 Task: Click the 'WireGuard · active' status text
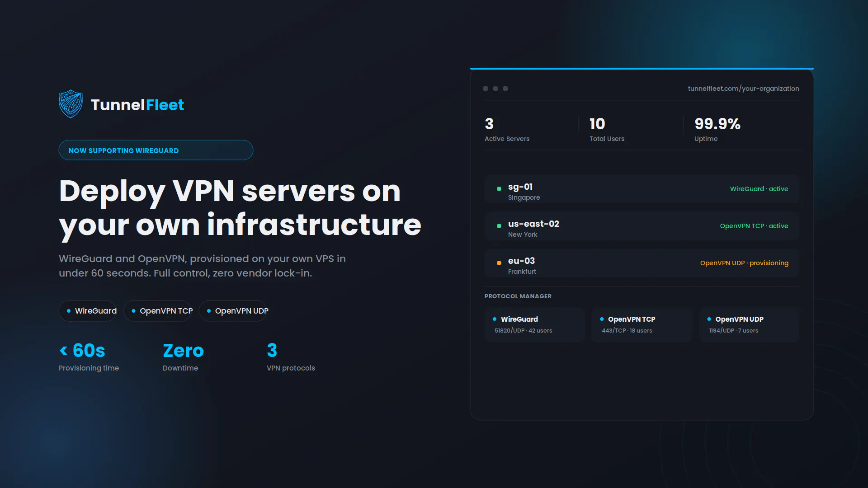pyautogui.click(x=759, y=189)
